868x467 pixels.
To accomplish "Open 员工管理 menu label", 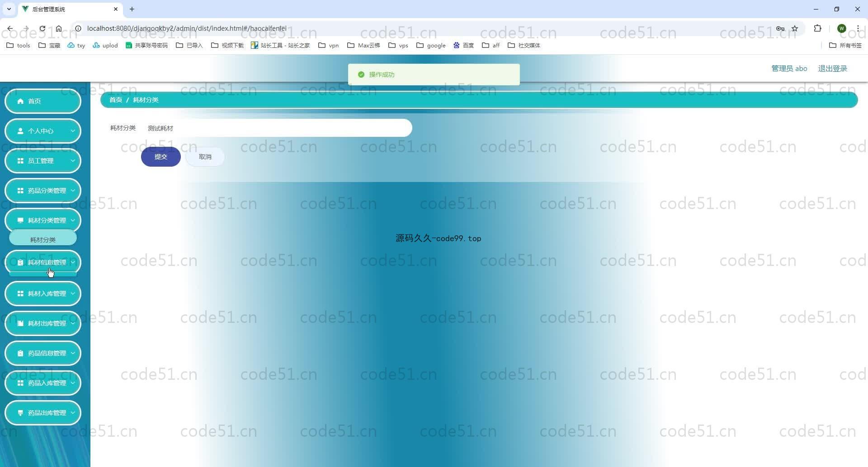I will coord(41,161).
